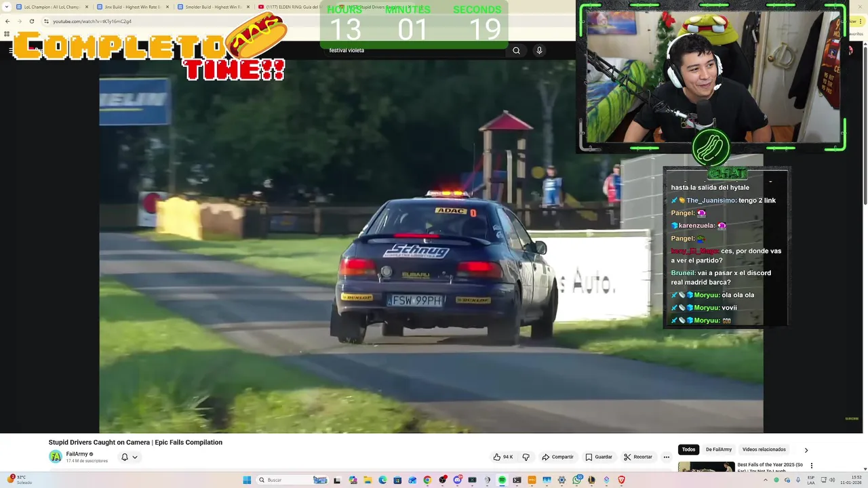Open Brave browser from taskbar

[x=620, y=480]
